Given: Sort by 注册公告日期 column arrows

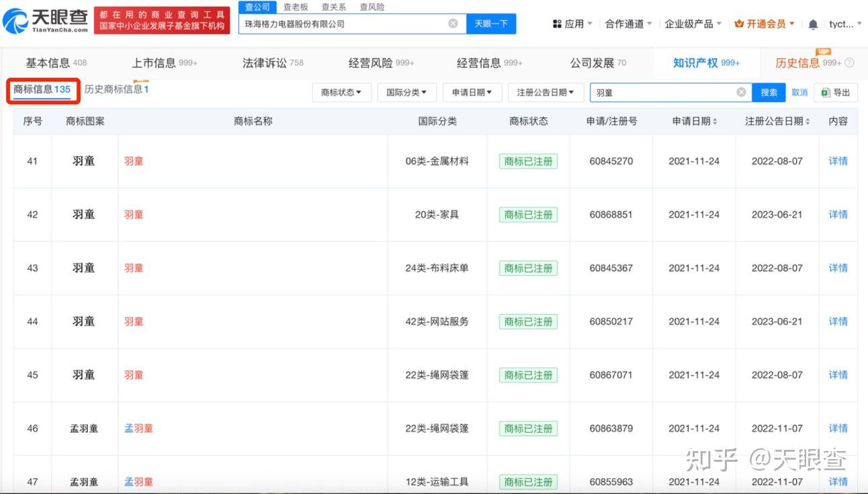Looking at the screenshot, I should click(x=807, y=121).
